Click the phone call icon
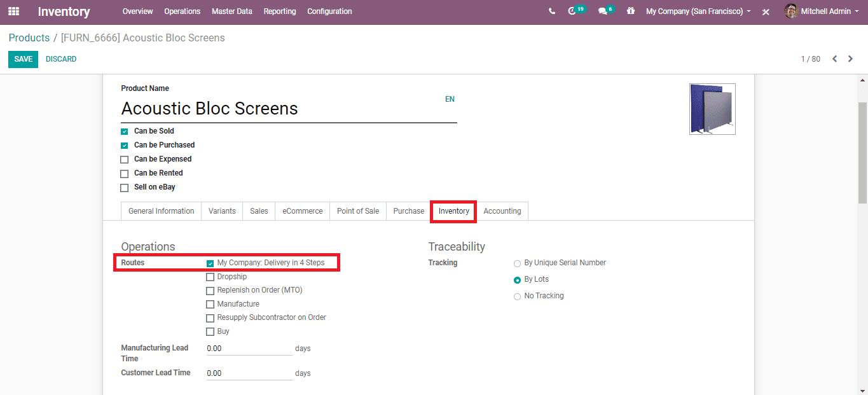The height and width of the screenshot is (395, 868). click(551, 11)
